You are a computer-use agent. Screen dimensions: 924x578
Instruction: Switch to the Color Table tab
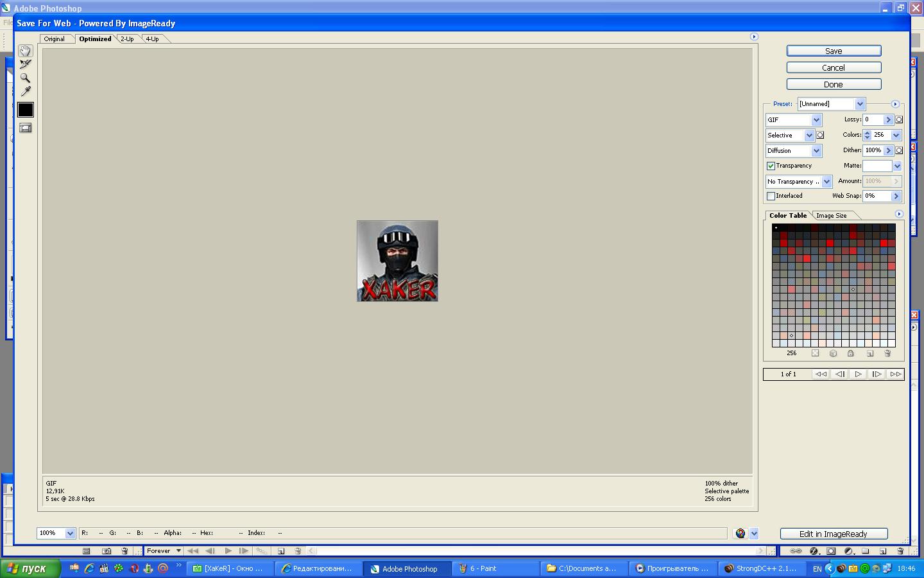pos(788,215)
